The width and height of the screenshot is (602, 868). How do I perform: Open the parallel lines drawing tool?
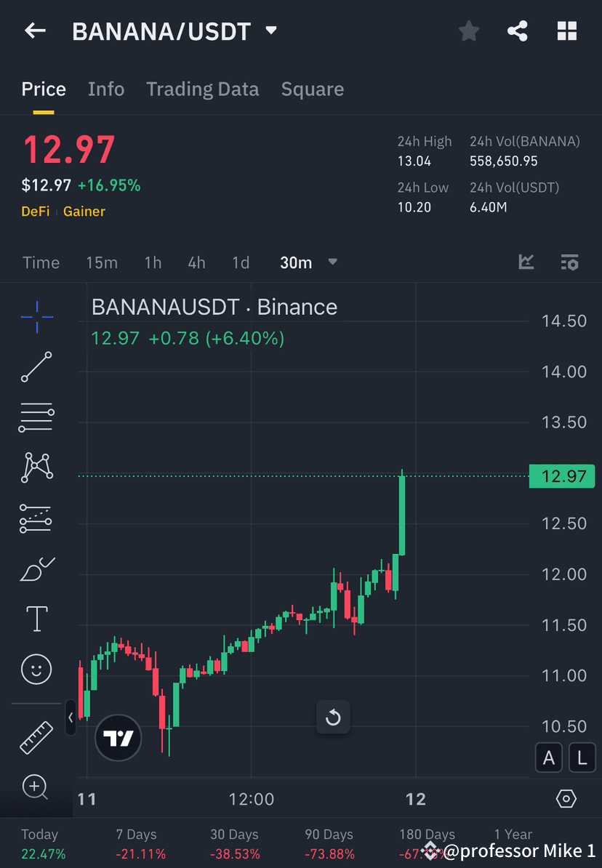pyautogui.click(x=36, y=417)
